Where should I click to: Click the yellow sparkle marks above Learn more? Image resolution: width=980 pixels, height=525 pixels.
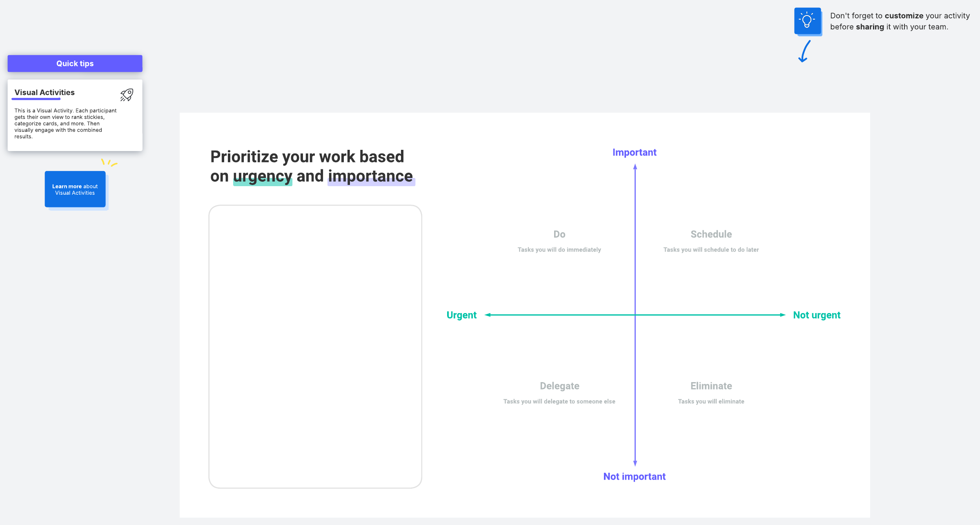(109, 162)
